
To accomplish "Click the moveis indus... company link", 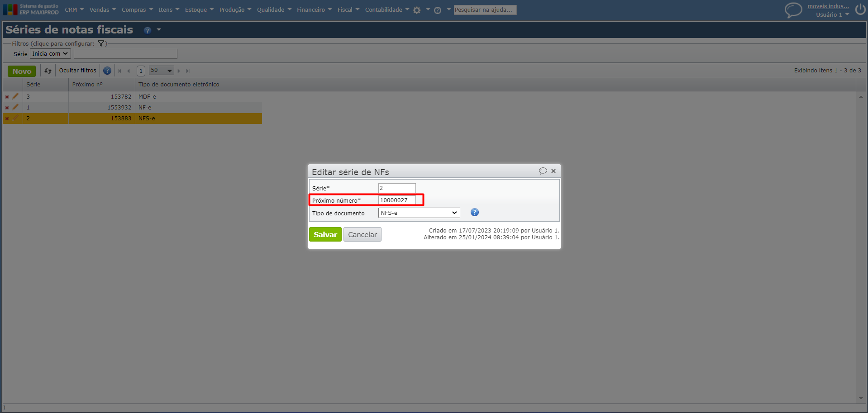I will point(828,6).
